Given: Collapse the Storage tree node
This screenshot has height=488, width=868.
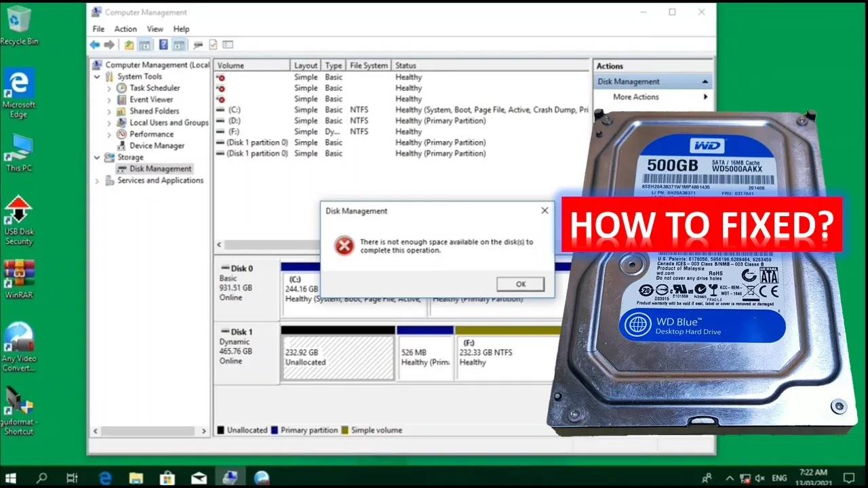Looking at the screenshot, I should coord(98,157).
